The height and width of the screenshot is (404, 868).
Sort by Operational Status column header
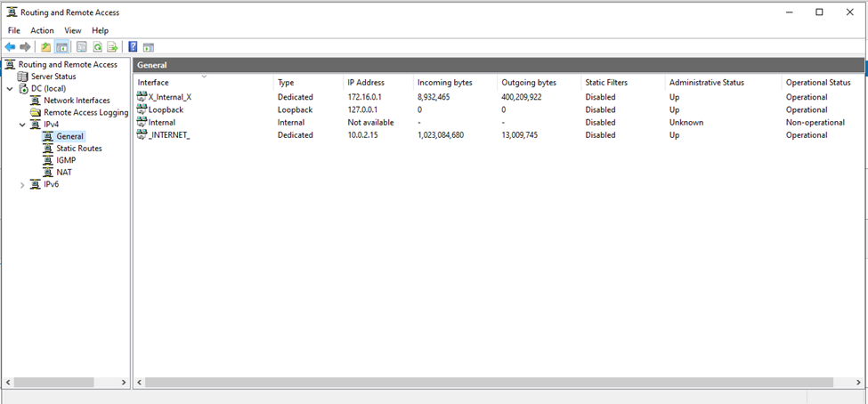818,83
